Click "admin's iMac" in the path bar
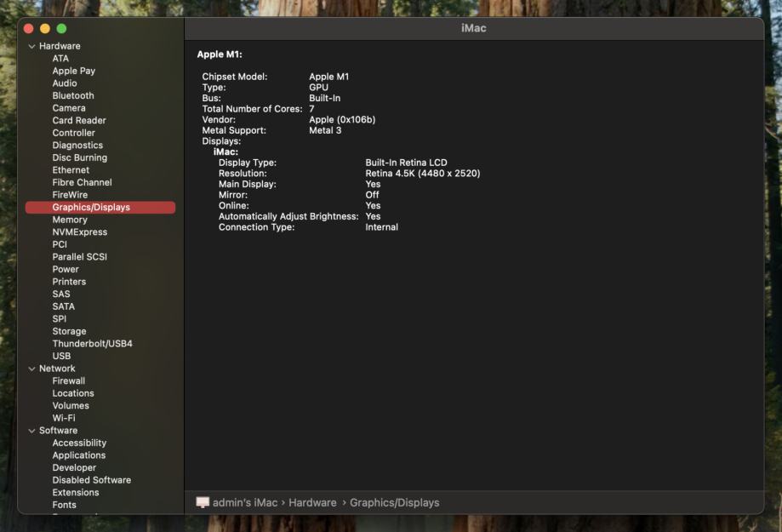The height and width of the screenshot is (532, 782). [x=245, y=502]
